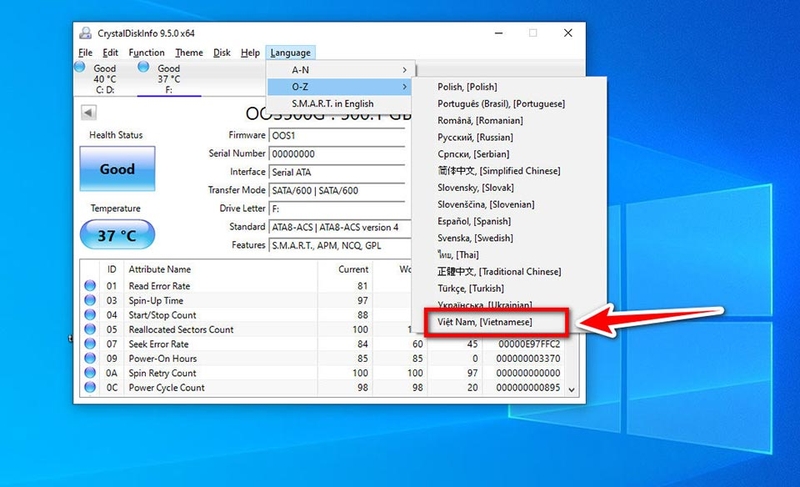Image resolution: width=800 pixels, height=487 pixels.
Task: Select the Power-On Hours row text
Action: [x=163, y=358]
